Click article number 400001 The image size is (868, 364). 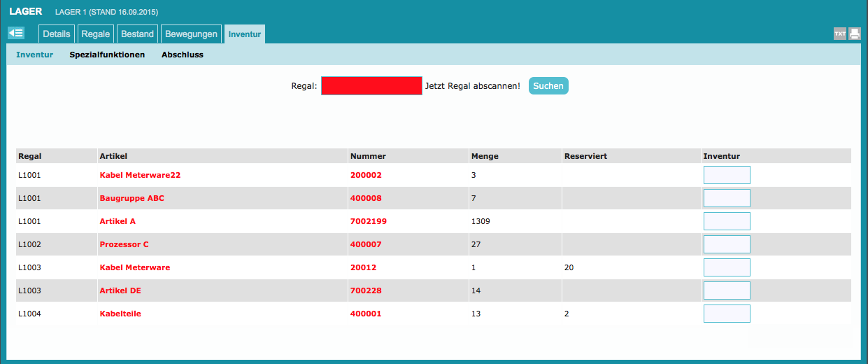pyautogui.click(x=366, y=314)
